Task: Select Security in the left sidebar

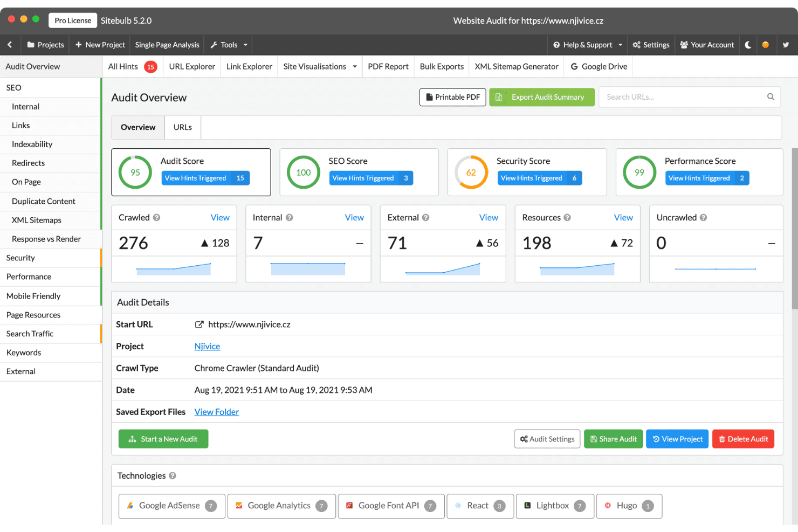Action: click(51, 258)
